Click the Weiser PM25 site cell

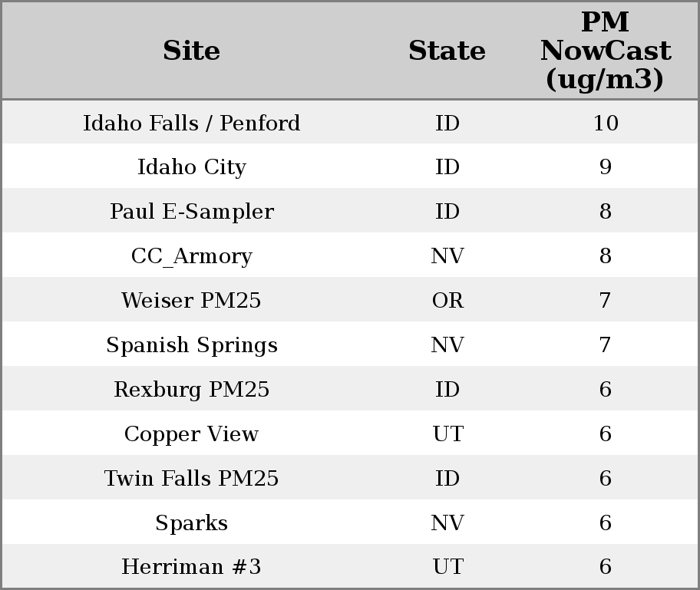point(191,301)
